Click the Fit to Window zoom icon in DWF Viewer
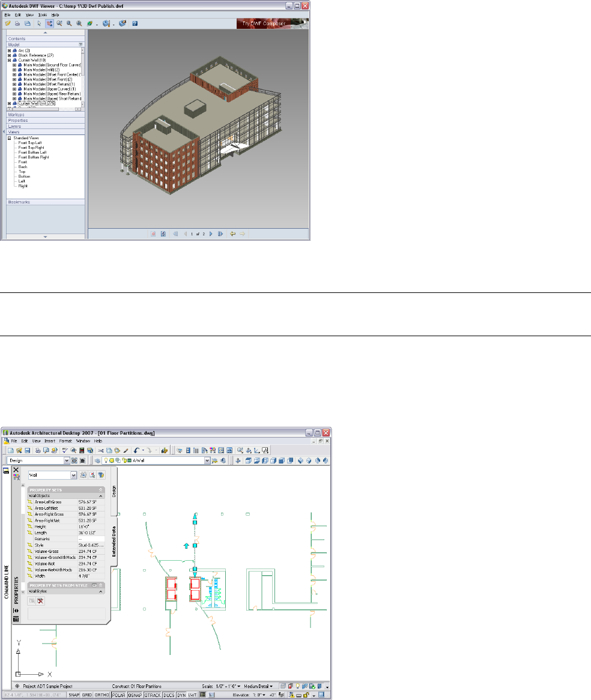The image size is (591, 700). pyautogui.click(x=79, y=23)
